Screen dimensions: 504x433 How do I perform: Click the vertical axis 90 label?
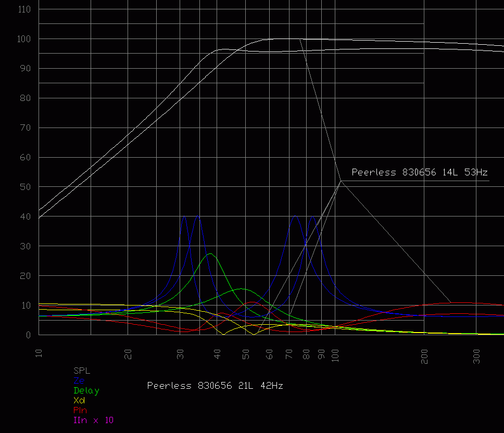26,68
